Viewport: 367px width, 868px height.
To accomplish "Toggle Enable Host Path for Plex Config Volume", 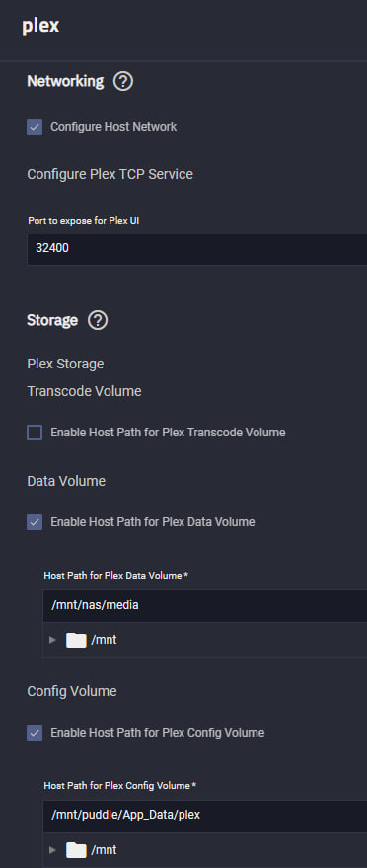I will (x=35, y=733).
